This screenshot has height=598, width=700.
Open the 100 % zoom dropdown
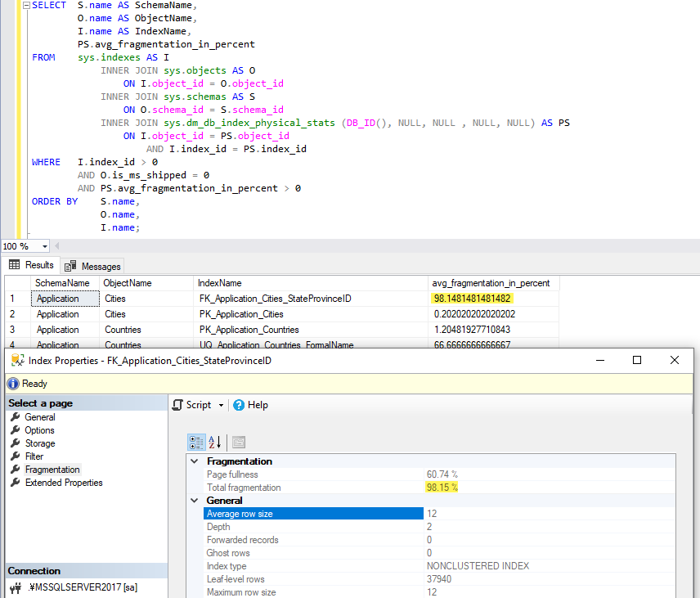pos(44,246)
